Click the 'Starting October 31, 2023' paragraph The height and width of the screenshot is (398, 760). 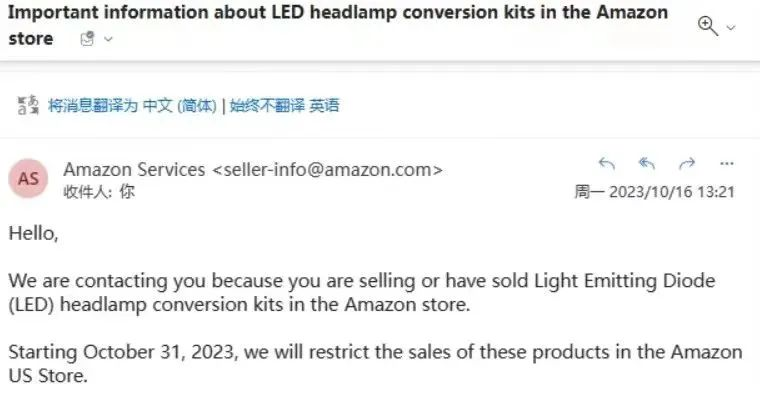(x=375, y=364)
